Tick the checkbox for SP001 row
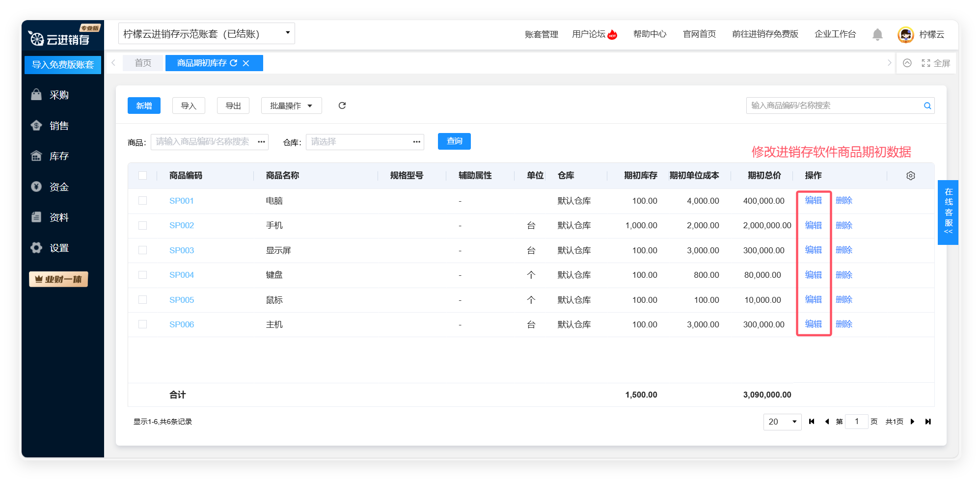Image resolution: width=980 pixels, height=479 pixels. click(x=143, y=201)
